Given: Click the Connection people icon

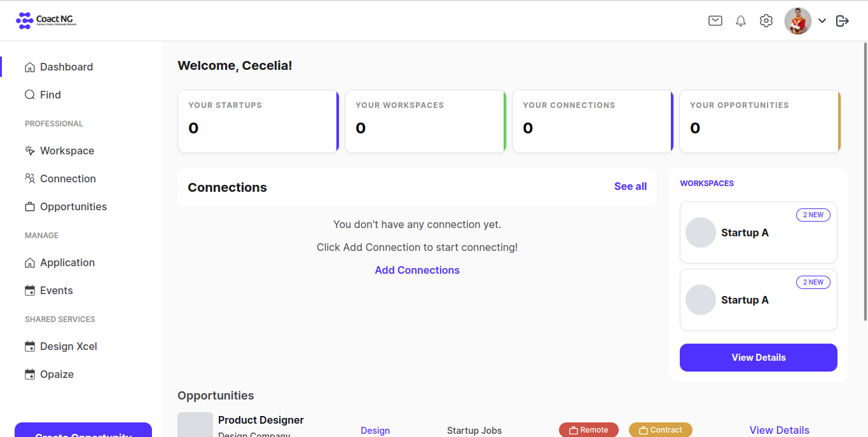Looking at the screenshot, I should 30,179.
